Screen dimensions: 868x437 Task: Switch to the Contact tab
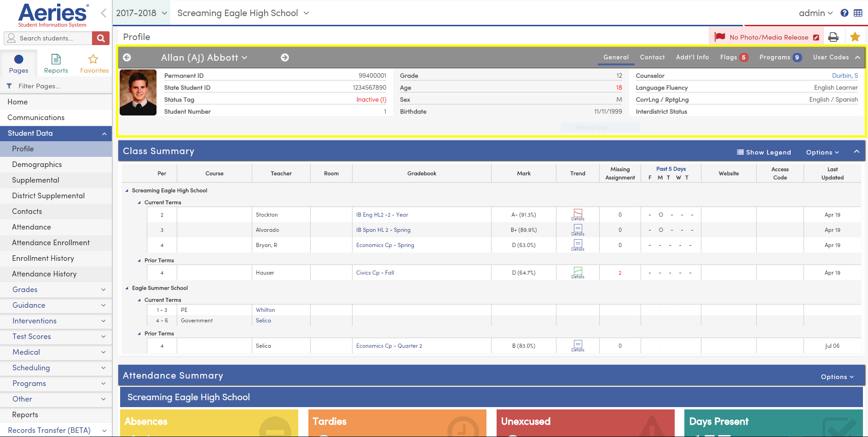coord(652,57)
